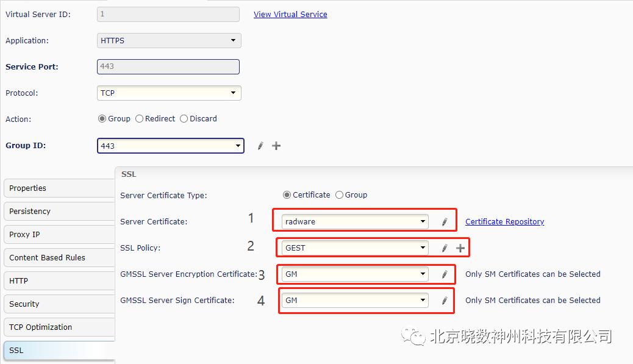Expand the Group ID dropdown
This screenshot has width=633, height=364.
tap(238, 146)
